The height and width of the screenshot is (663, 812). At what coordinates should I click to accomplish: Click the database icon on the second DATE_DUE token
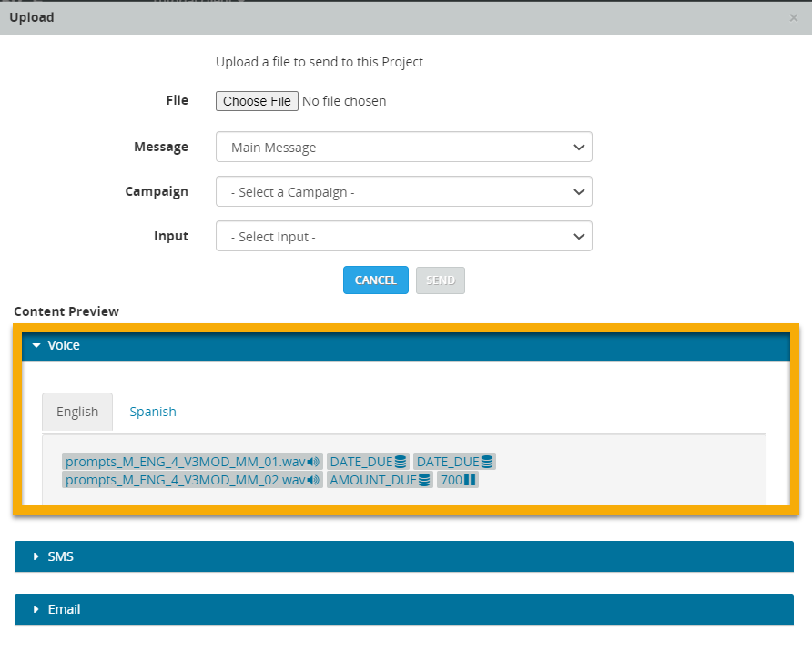[x=486, y=462]
